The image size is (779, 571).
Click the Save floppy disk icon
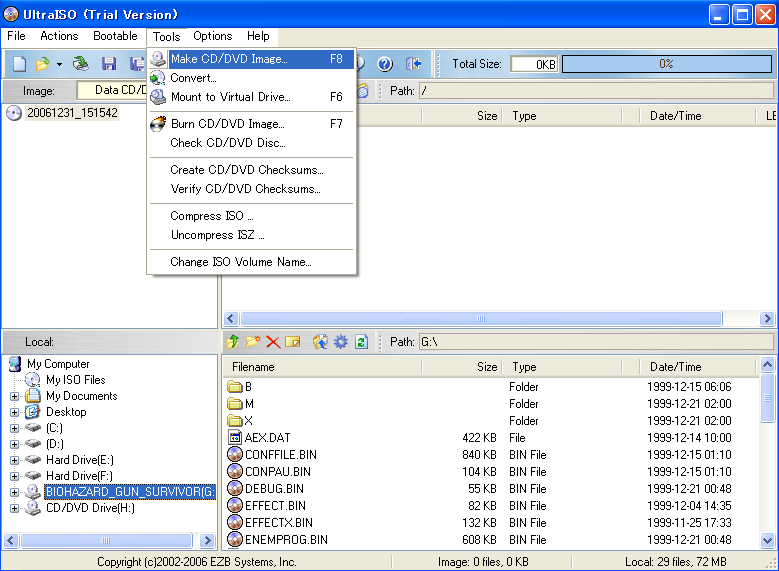click(109, 64)
